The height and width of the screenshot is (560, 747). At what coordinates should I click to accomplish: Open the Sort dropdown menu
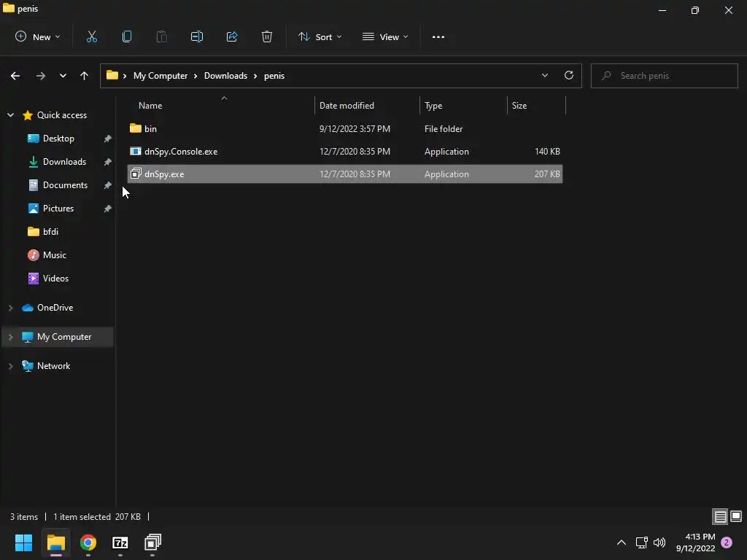[320, 36]
